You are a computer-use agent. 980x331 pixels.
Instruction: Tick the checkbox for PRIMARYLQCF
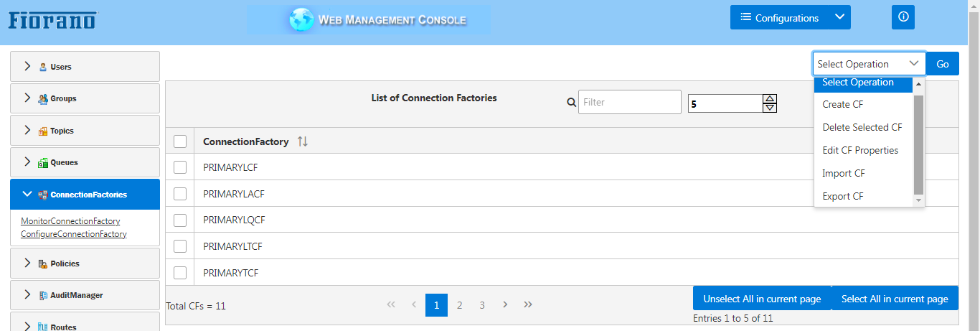pos(180,220)
